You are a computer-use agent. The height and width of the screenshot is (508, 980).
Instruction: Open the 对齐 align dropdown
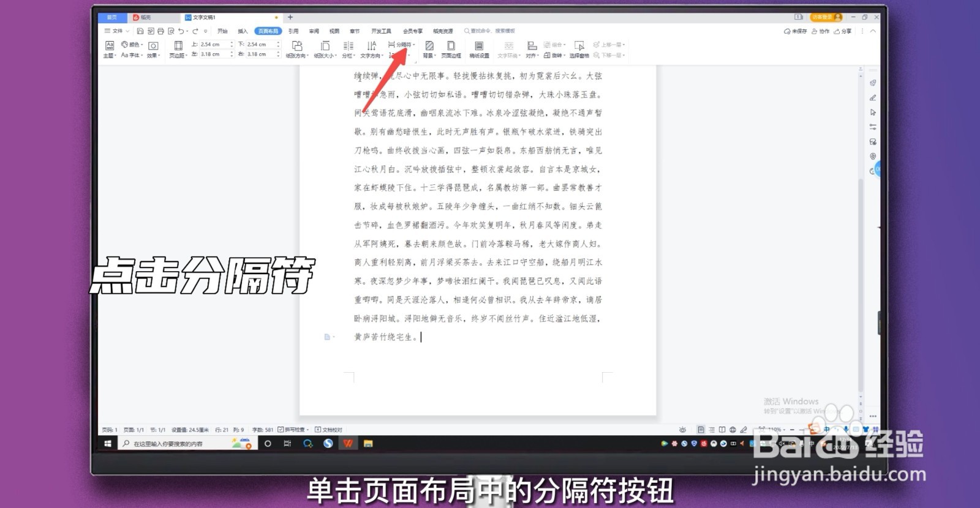532,50
